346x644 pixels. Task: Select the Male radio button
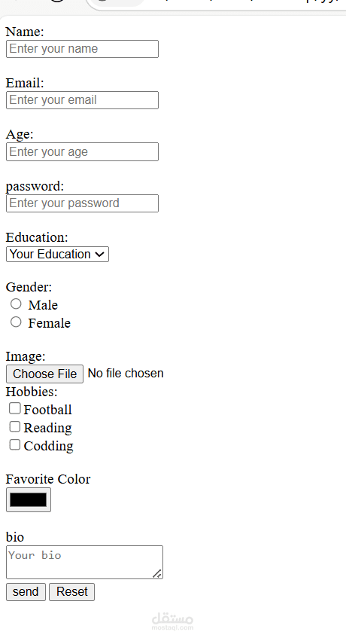coord(16,304)
